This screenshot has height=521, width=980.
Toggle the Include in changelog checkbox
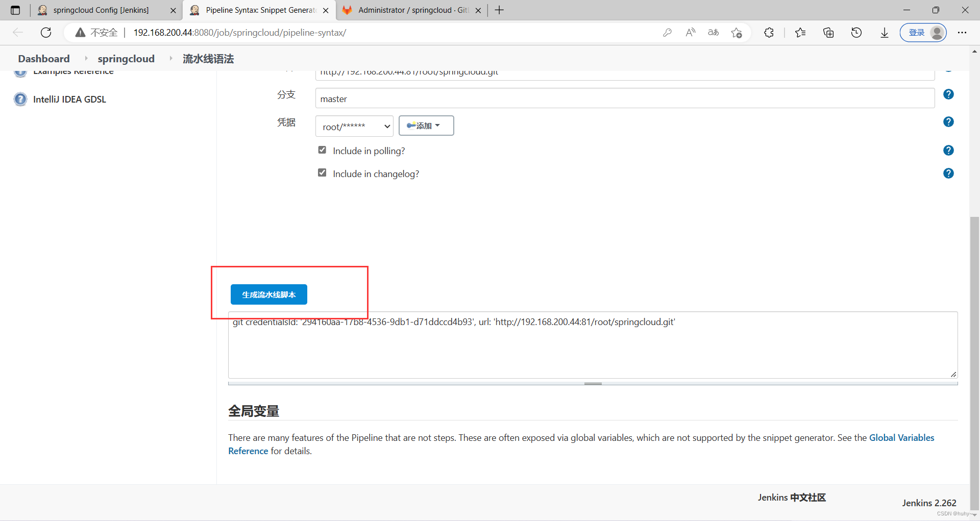coord(322,173)
